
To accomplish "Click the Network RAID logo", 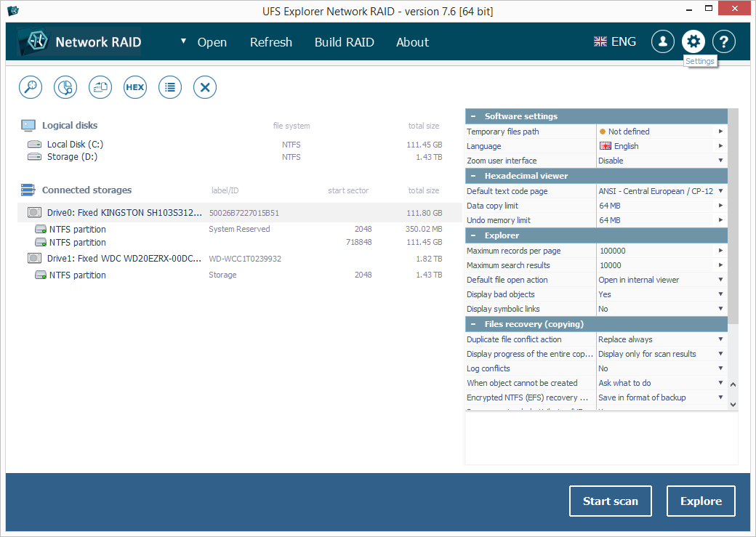I will point(79,42).
